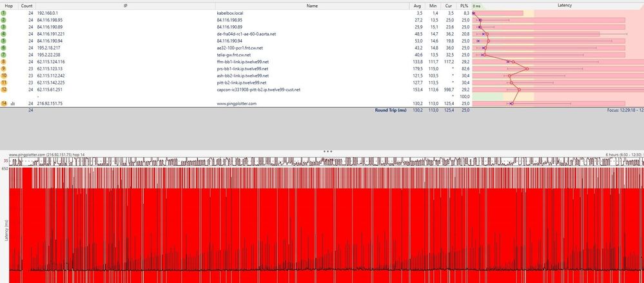Sort by the Count column header

(26, 6)
